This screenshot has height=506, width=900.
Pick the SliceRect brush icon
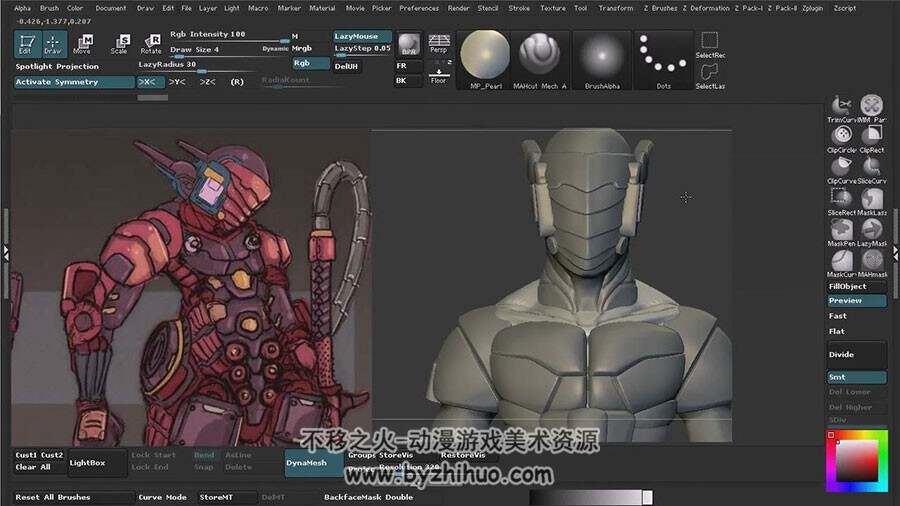(841, 201)
